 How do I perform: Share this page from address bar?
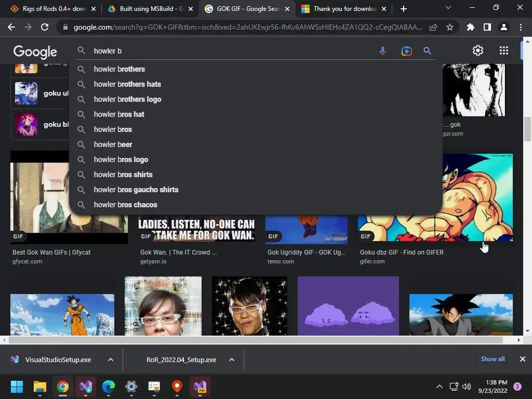point(433,27)
